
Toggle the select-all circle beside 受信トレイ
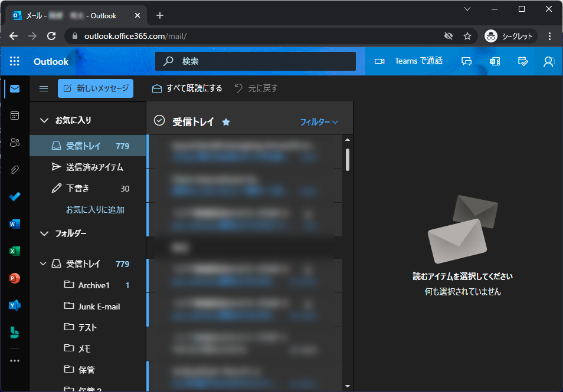coord(159,121)
